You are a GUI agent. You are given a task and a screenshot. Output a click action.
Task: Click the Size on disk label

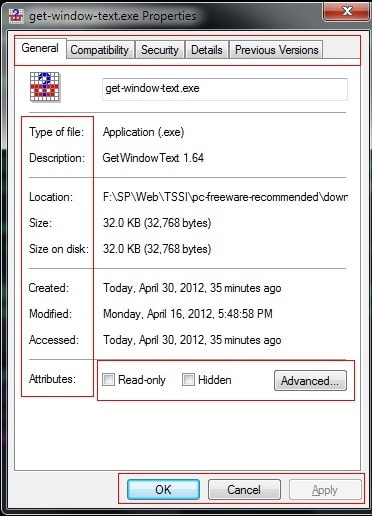coord(59,249)
